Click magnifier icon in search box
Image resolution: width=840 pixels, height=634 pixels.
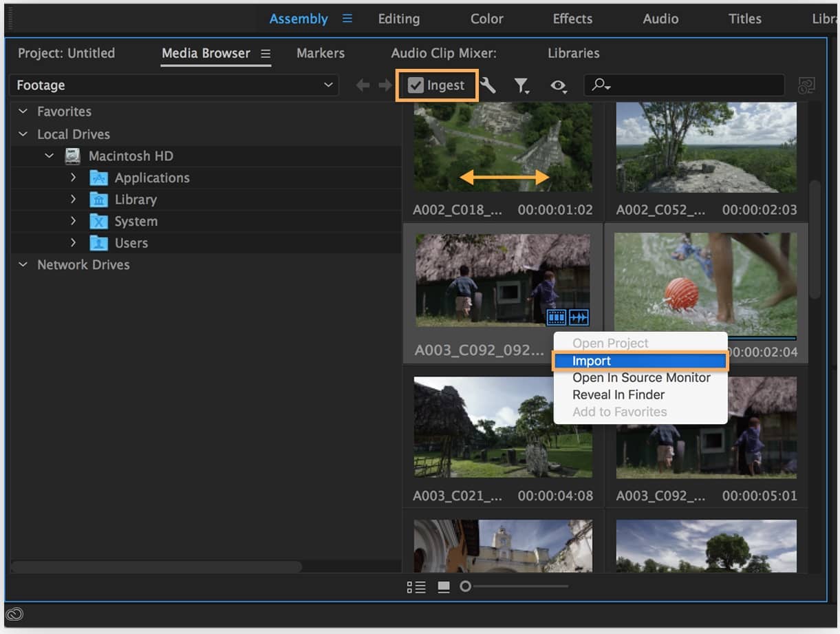coord(601,85)
